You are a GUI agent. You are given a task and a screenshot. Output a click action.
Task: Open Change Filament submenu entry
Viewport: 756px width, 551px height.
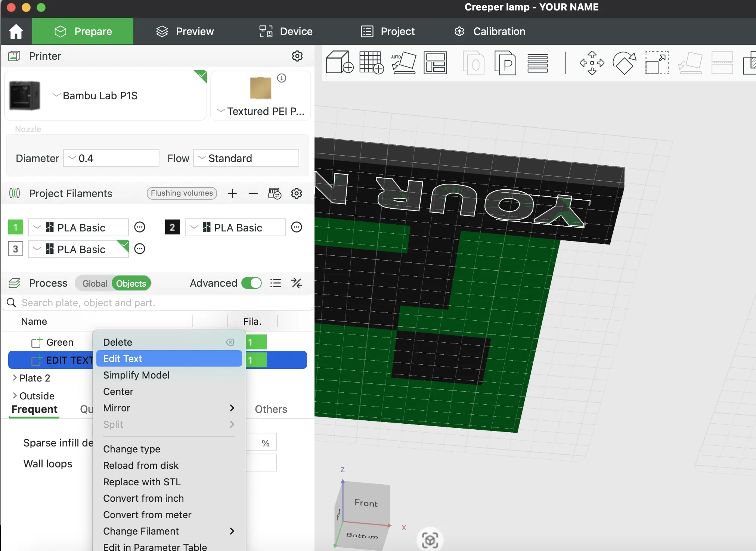coord(141,531)
